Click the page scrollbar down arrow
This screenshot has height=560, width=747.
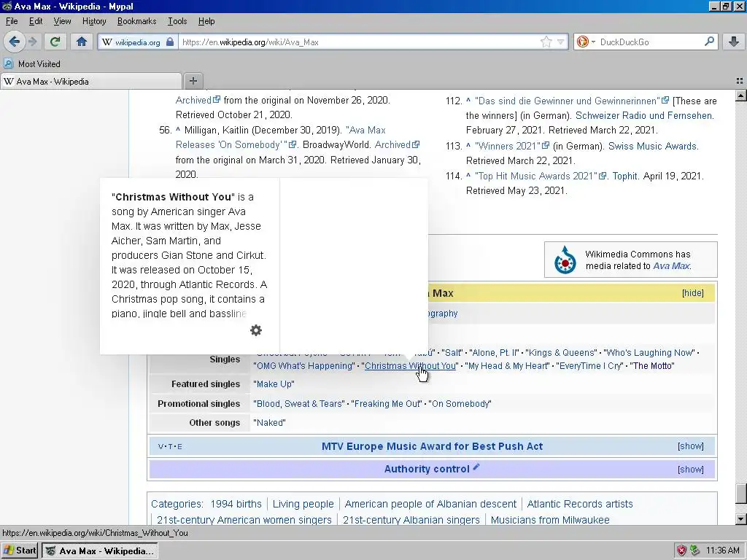[740, 519]
